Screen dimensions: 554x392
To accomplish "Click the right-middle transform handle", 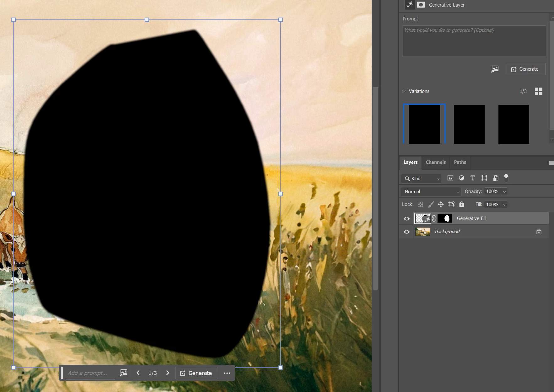I will 281,194.
